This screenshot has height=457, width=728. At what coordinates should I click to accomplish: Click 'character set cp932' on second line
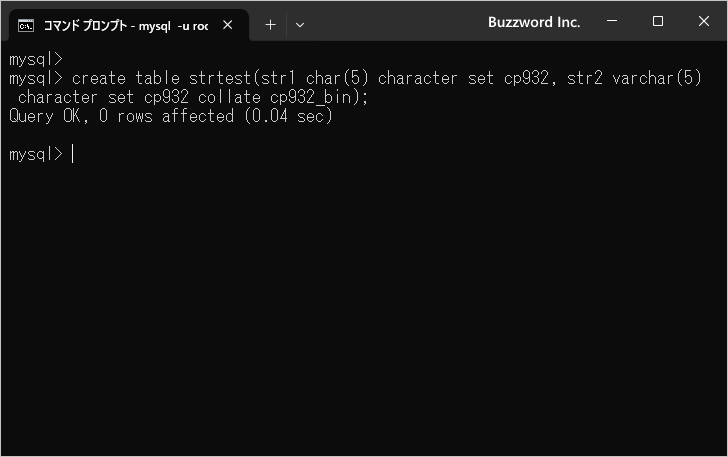(x=103, y=97)
